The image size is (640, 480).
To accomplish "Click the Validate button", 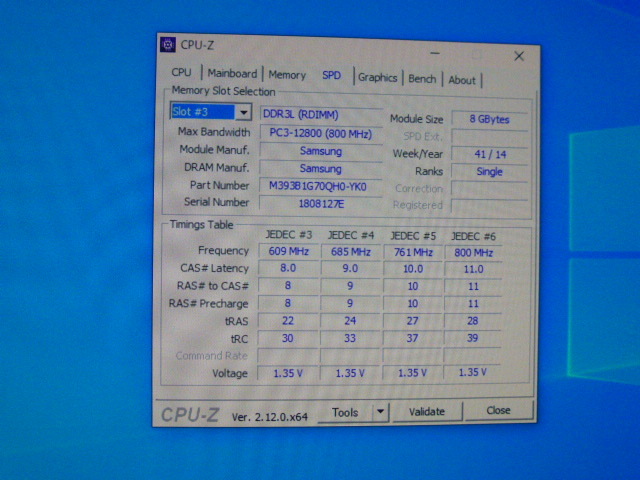I will click(x=427, y=411).
